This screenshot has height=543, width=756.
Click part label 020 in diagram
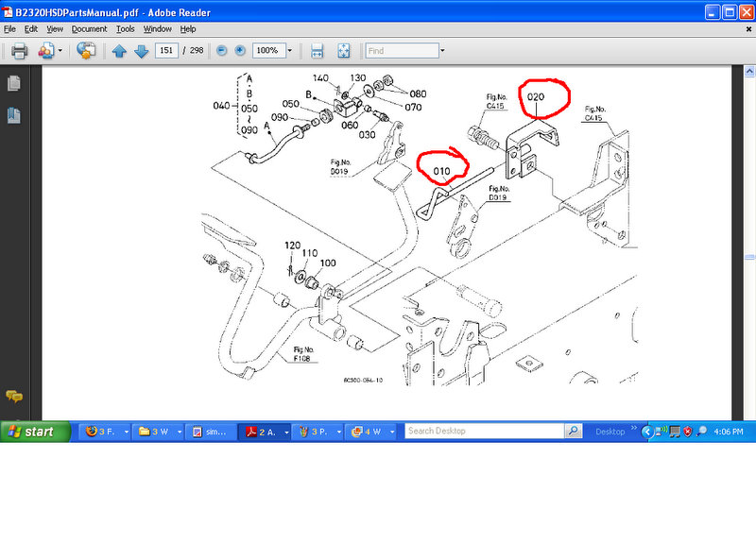(535, 97)
